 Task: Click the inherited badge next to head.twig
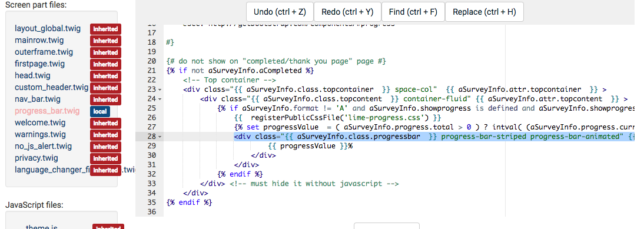(x=106, y=76)
